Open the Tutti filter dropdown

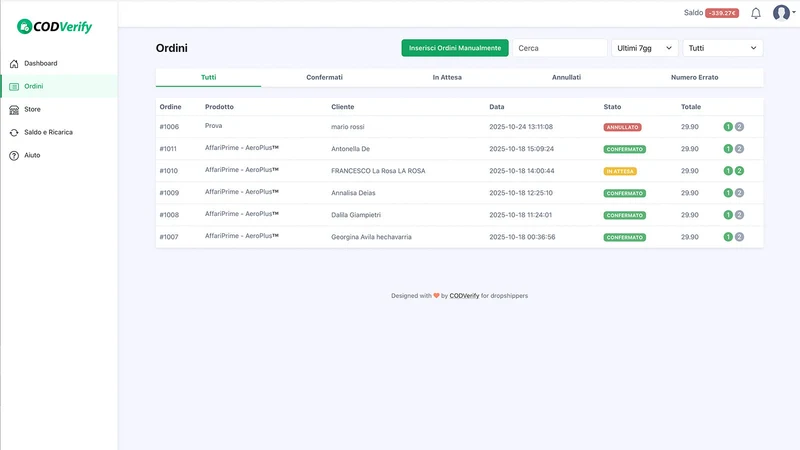[x=722, y=48]
